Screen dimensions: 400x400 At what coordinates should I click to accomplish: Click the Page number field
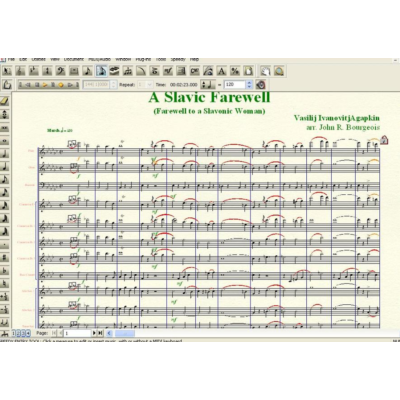[x=77, y=333]
